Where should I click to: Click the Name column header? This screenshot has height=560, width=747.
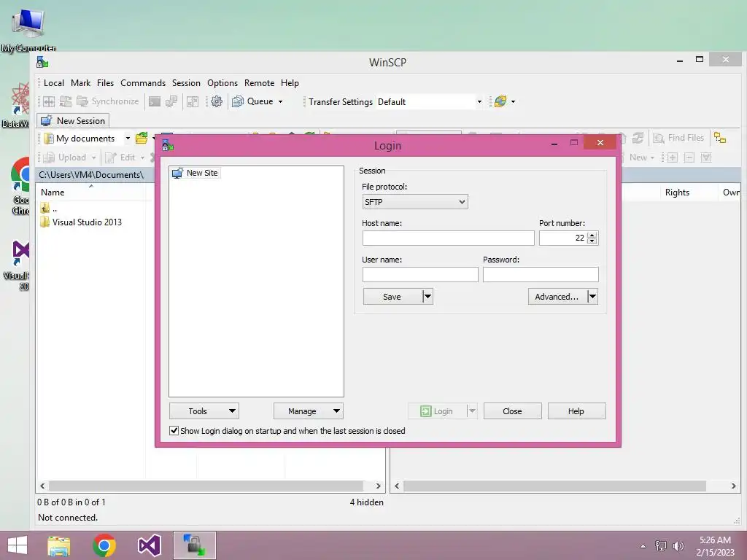(x=53, y=192)
